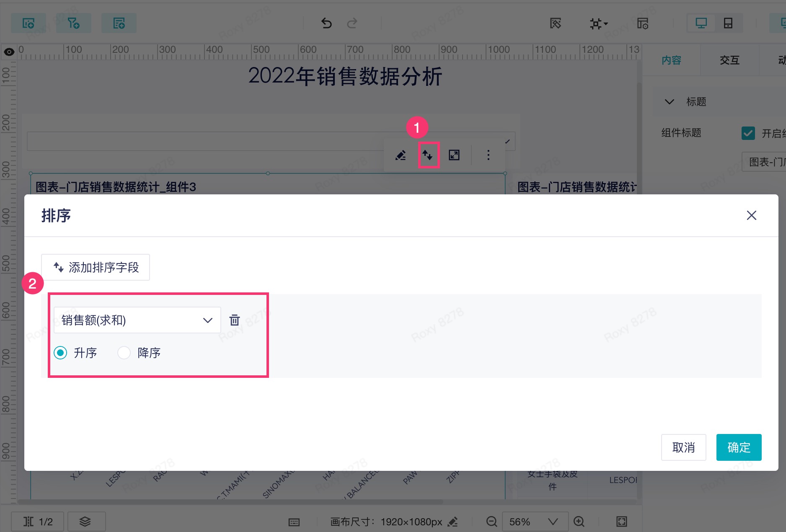Viewport: 786px width, 532px height.
Task: Click the zoom out magnifier icon
Action: tap(491, 522)
